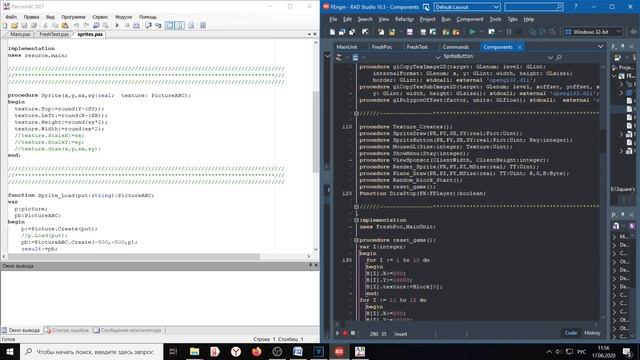Click the Stop icon in PascalABC.NET toolbar

127,25
